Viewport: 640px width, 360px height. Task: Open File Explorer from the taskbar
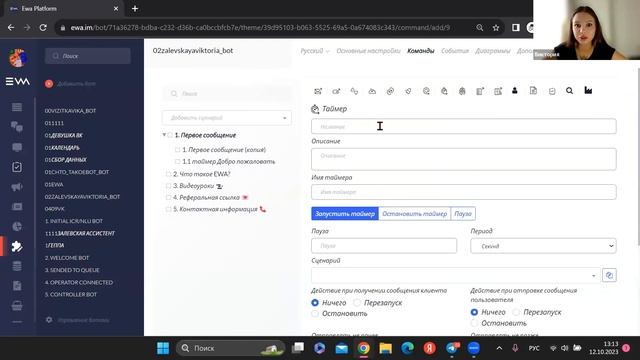pyautogui.click(x=385, y=348)
